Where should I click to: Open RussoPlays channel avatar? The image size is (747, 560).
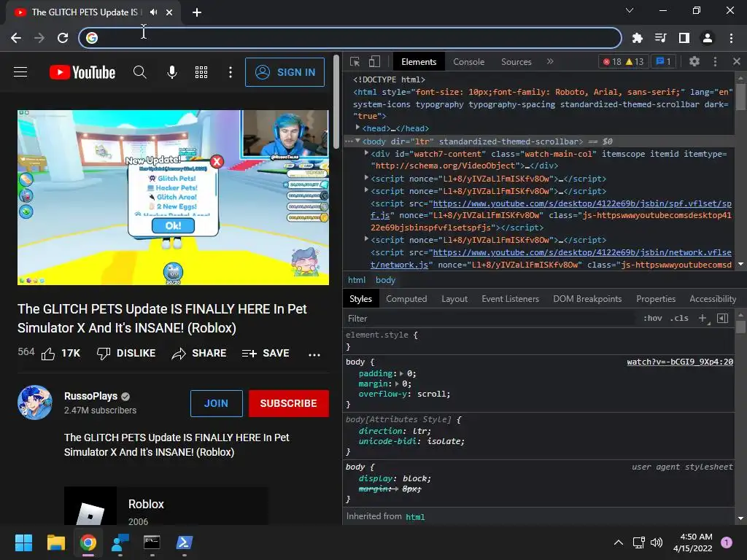coord(35,402)
